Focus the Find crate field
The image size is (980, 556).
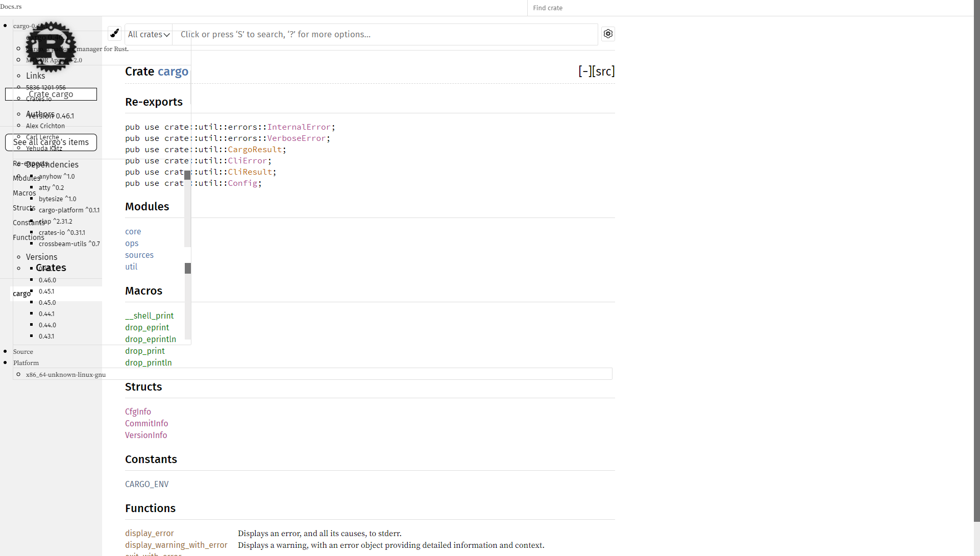[750, 8]
